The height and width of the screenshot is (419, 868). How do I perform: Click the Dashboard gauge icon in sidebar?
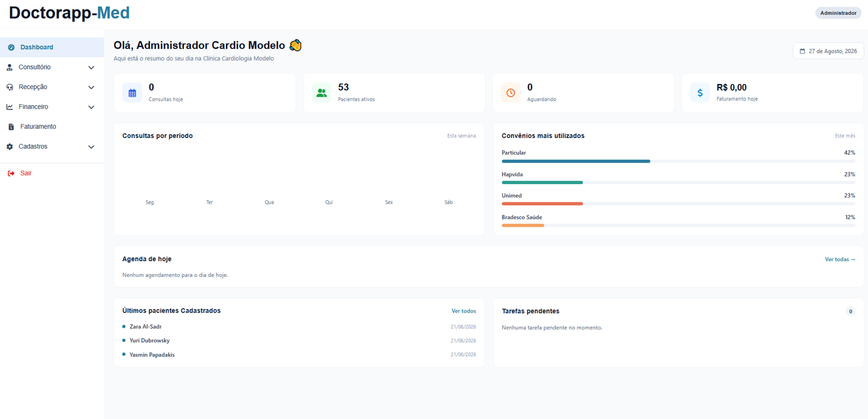[x=11, y=47]
